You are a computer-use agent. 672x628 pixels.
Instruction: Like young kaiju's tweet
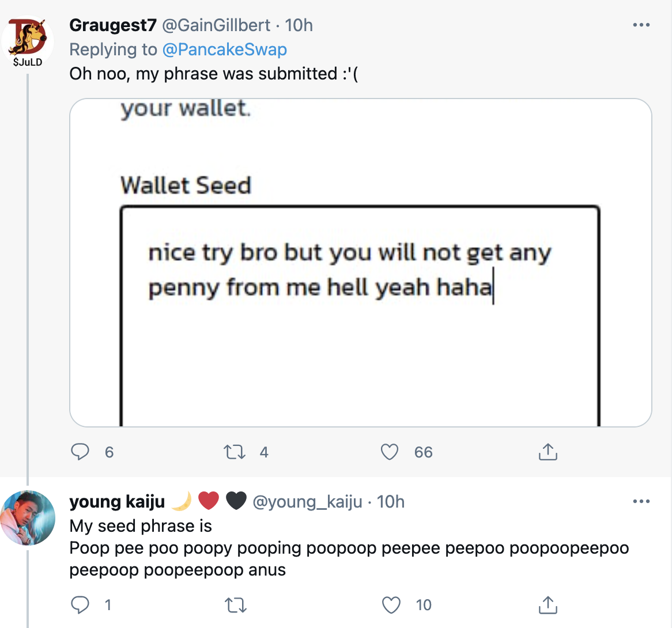391,605
